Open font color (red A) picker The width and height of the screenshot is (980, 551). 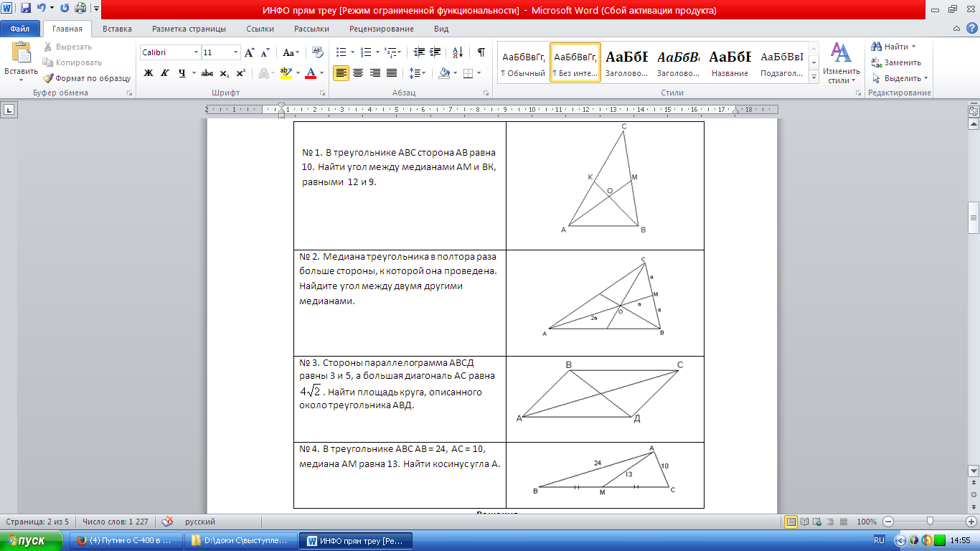click(322, 73)
